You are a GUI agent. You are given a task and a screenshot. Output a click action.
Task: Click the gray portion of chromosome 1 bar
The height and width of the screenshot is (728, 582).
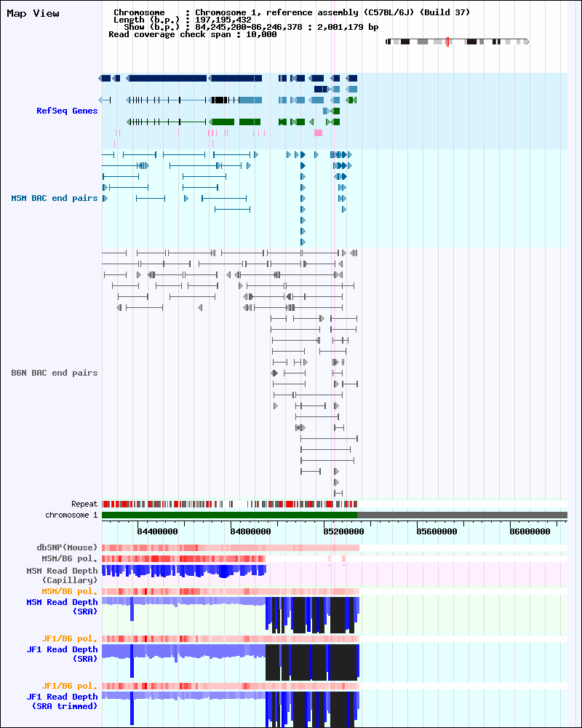coord(462,515)
